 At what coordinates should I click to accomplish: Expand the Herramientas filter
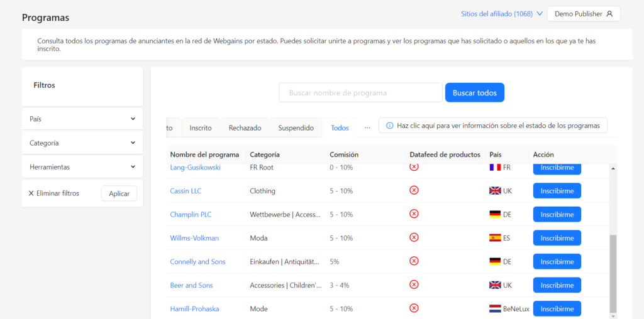point(82,167)
